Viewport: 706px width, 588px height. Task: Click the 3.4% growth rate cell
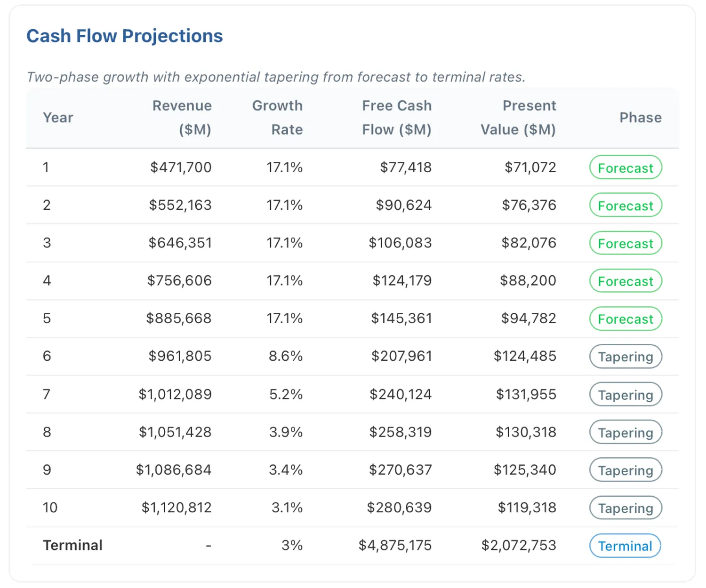[286, 469]
